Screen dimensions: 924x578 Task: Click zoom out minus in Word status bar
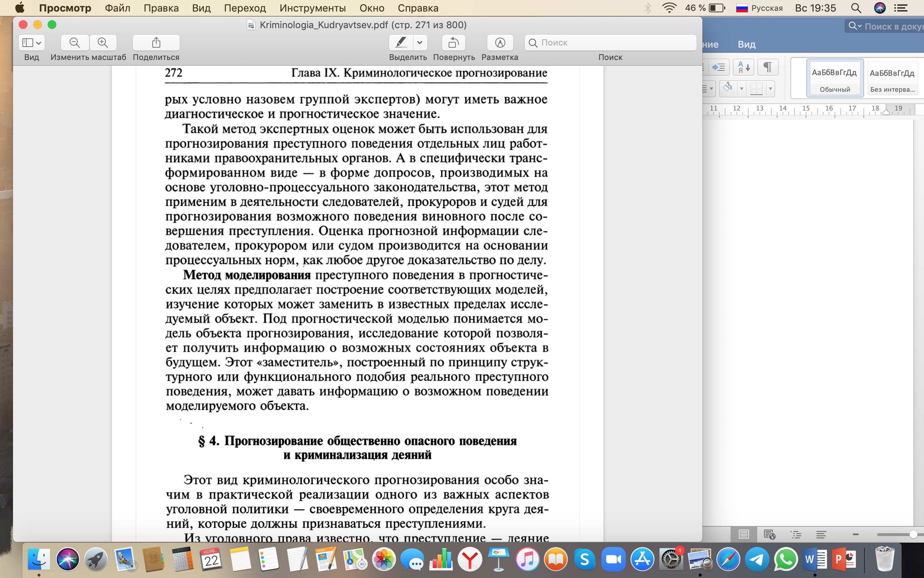point(856,534)
